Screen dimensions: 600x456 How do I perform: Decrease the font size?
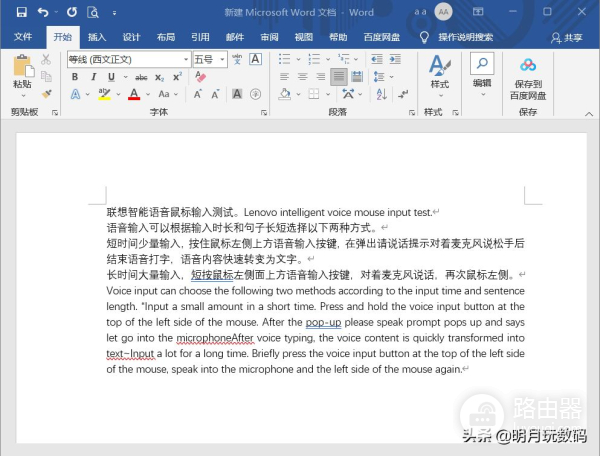coord(215,94)
